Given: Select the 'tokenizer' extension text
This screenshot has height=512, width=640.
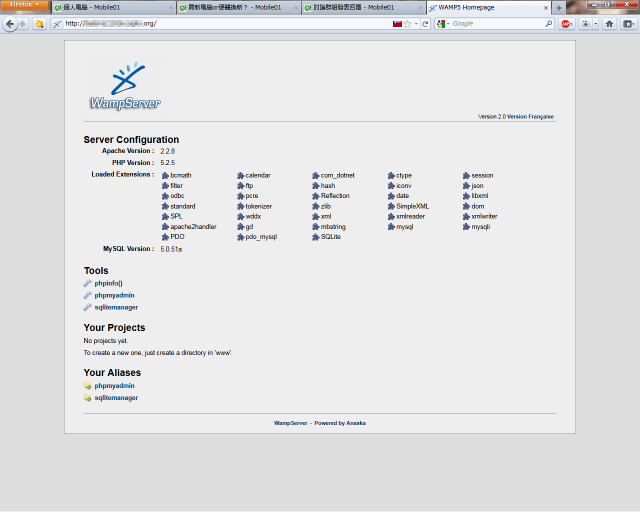Looking at the screenshot, I should point(259,206).
